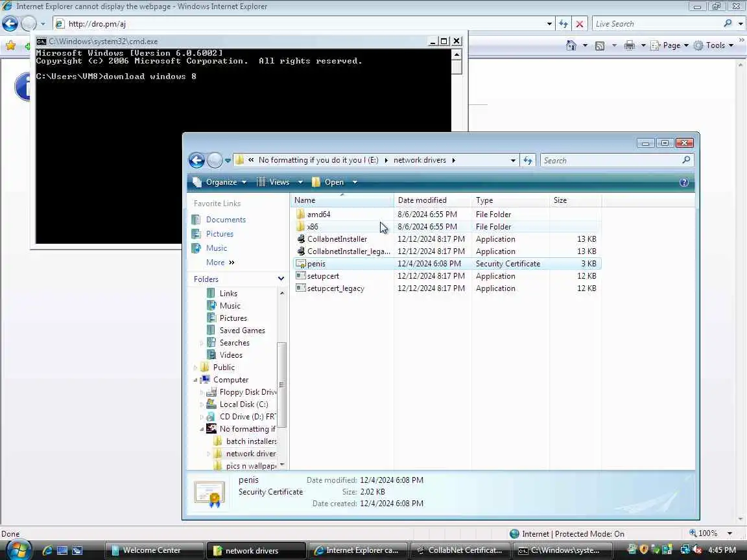Click network drivers breadcrumb segment

pyautogui.click(x=420, y=160)
